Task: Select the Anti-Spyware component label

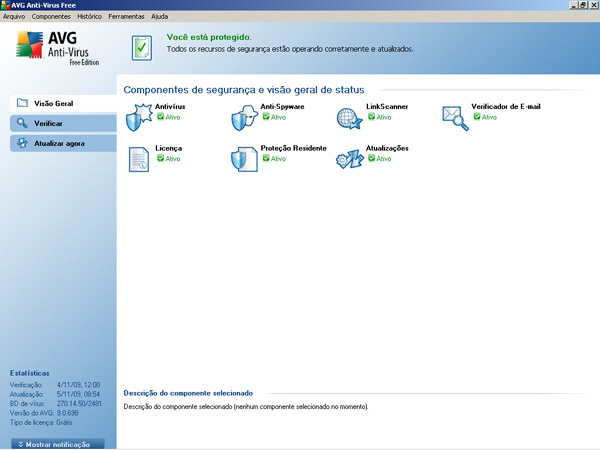Action: (282, 106)
